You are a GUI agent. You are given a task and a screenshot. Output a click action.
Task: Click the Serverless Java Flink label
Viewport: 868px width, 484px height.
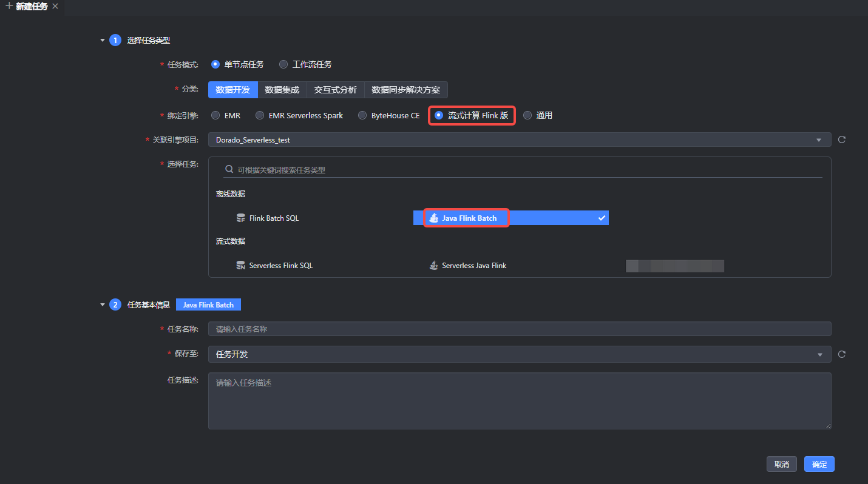pos(474,265)
